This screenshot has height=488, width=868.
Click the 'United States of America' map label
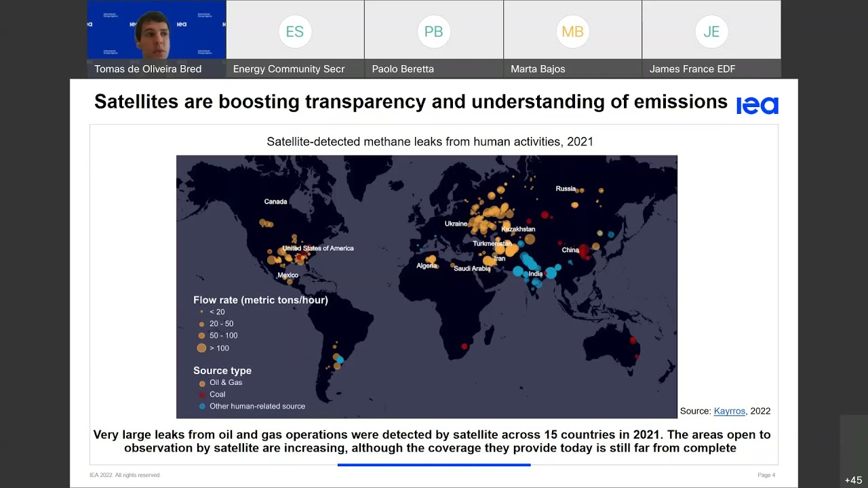(318, 248)
